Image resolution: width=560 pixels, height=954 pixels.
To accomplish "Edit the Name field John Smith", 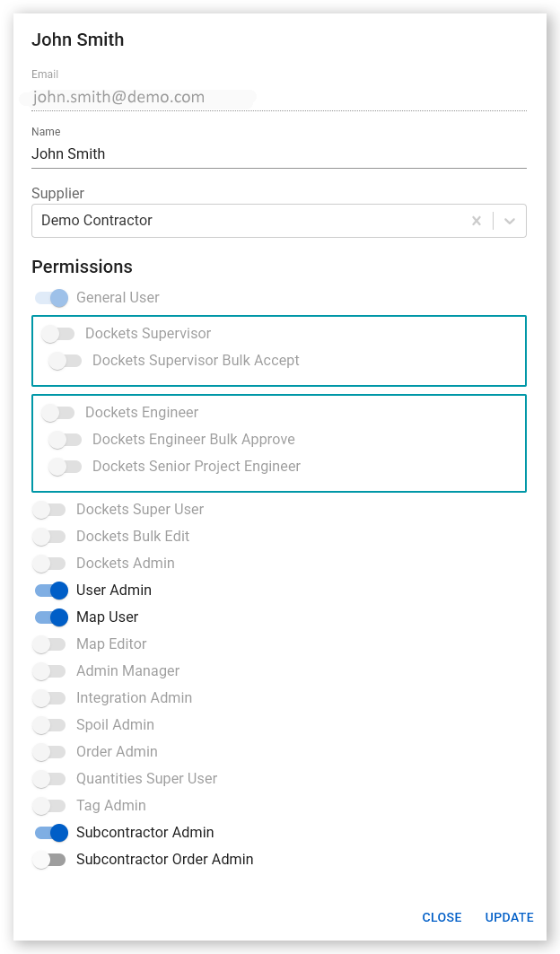I will coord(279,154).
